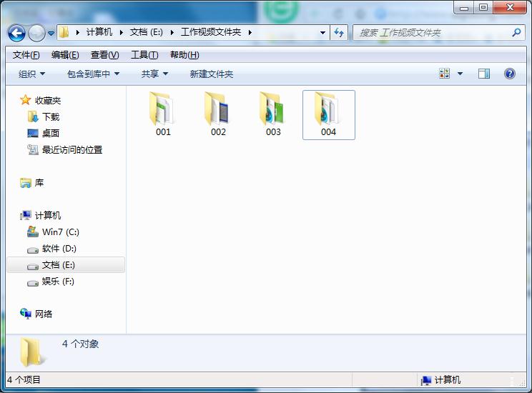532x393 pixels.
Task: Select folder 003
Action: [273, 114]
